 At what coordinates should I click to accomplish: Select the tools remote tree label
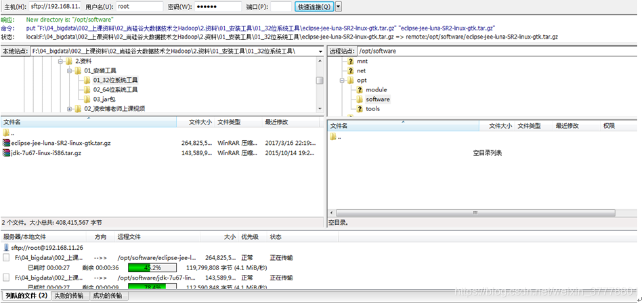(x=373, y=109)
